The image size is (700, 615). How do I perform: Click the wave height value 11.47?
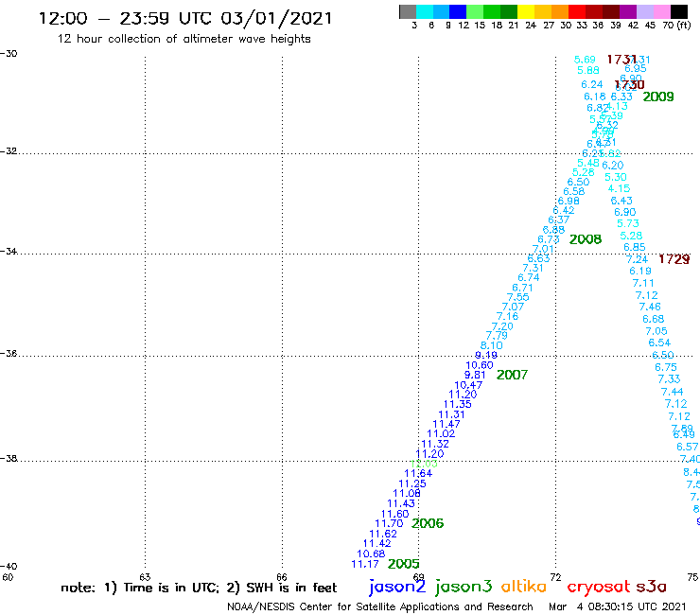point(446,424)
